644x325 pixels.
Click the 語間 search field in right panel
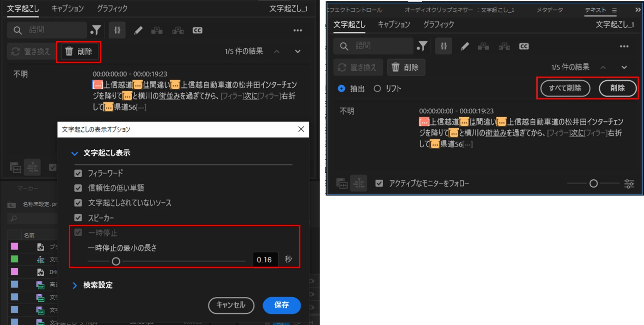pyautogui.click(x=373, y=46)
